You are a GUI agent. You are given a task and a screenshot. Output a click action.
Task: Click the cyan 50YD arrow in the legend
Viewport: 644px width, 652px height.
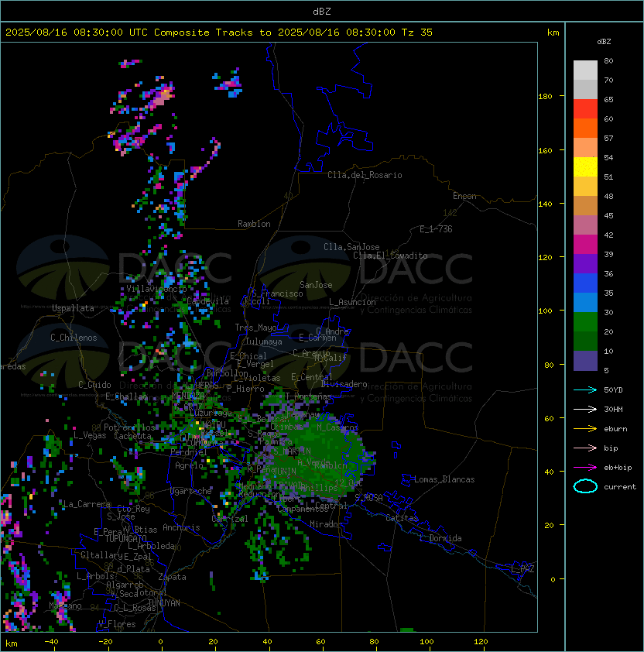tap(585, 389)
